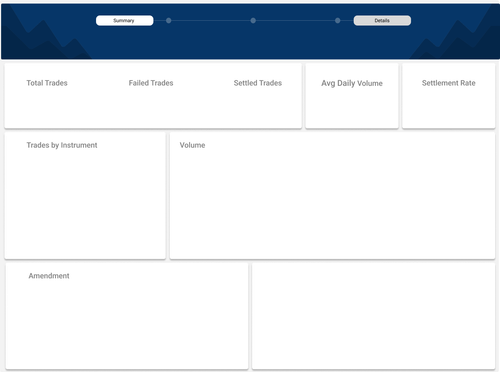This screenshot has height=372, width=500.
Task: Click the Total Trades label
Action: (47, 83)
